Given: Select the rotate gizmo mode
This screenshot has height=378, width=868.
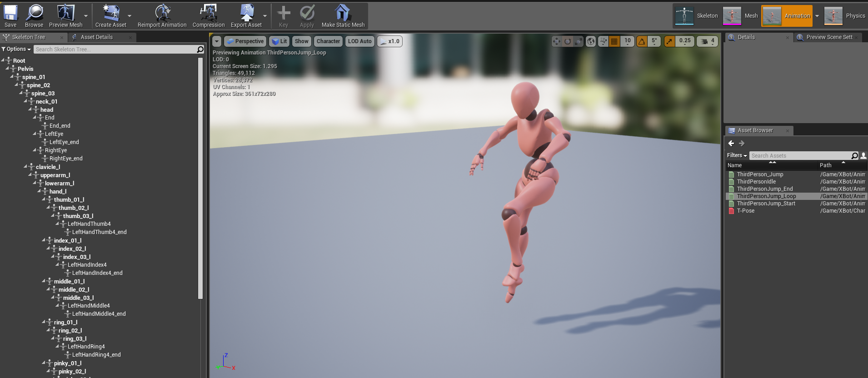Looking at the screenshot, I should [x=567, y=41].
